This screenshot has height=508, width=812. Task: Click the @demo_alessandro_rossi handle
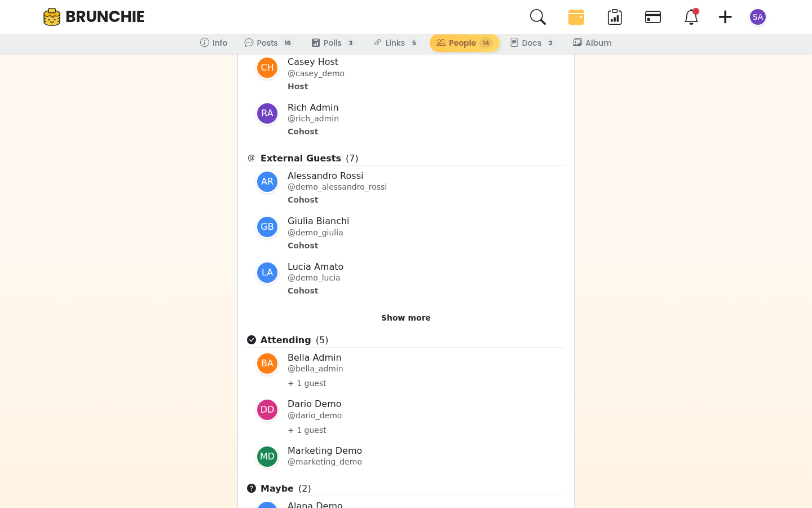point(337,187)
